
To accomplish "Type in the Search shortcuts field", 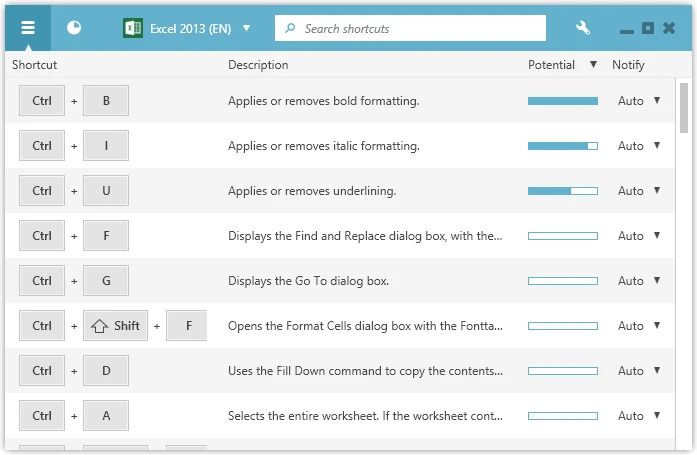I will coord(420,28).
